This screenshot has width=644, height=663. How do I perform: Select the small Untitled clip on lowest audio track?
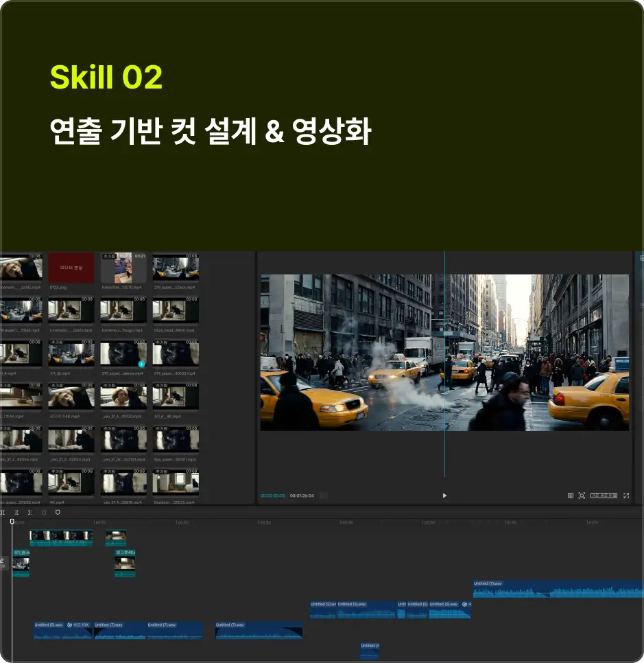pos(370,651)
